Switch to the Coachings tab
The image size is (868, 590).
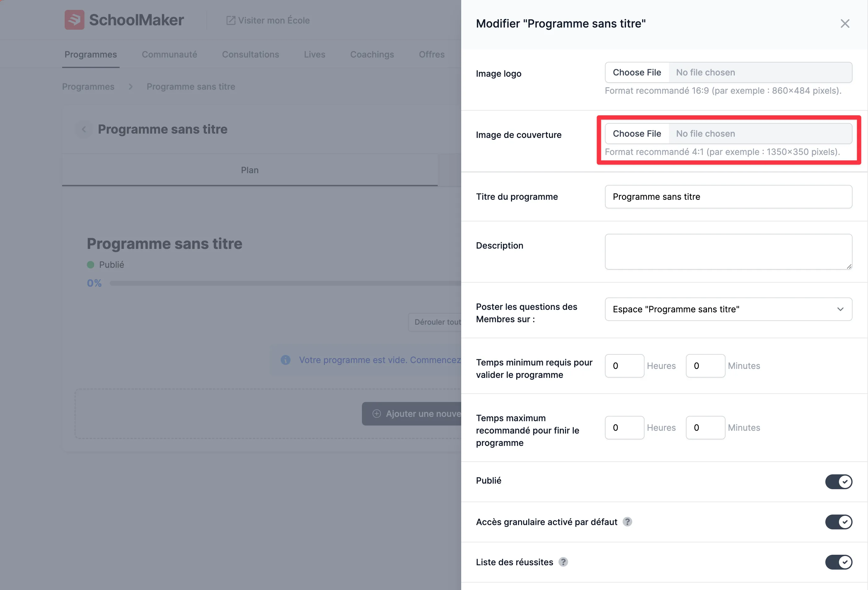tap(372, 54)
